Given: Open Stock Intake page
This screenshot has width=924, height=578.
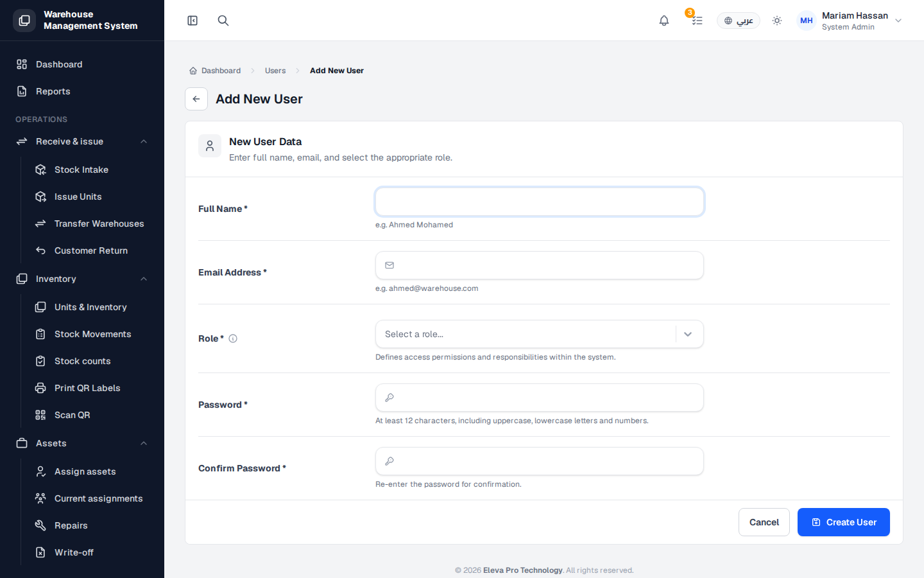Looking at the screenshot, I should (92, 170).
